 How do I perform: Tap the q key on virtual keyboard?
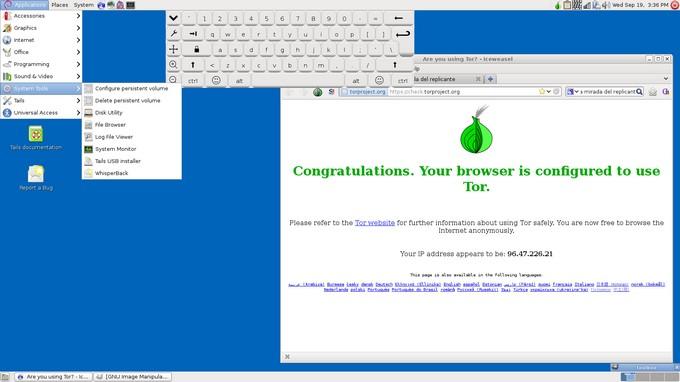(212, 34)
